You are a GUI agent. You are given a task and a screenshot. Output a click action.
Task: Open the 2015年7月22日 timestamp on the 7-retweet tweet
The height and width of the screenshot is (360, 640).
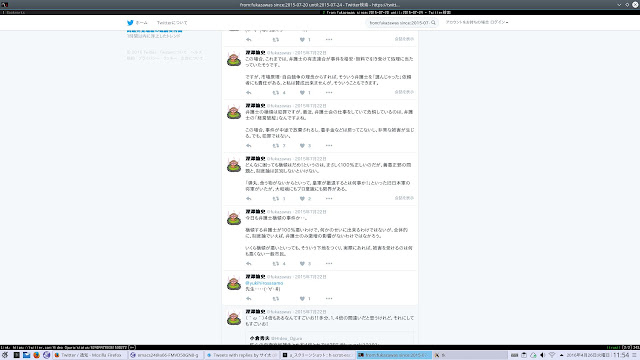point(311,106)
